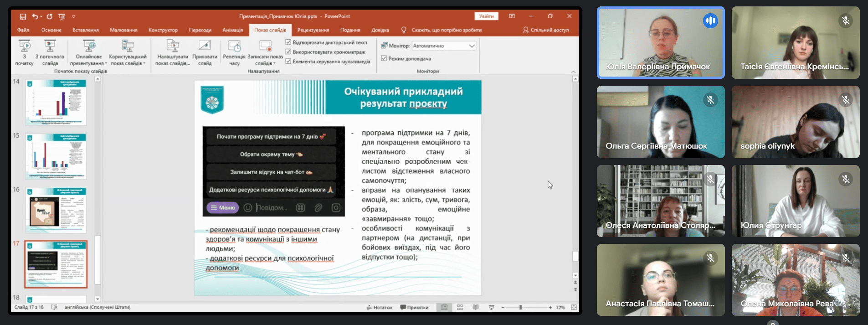
Task: Open the Файл menu
Action: coord(23,30)
